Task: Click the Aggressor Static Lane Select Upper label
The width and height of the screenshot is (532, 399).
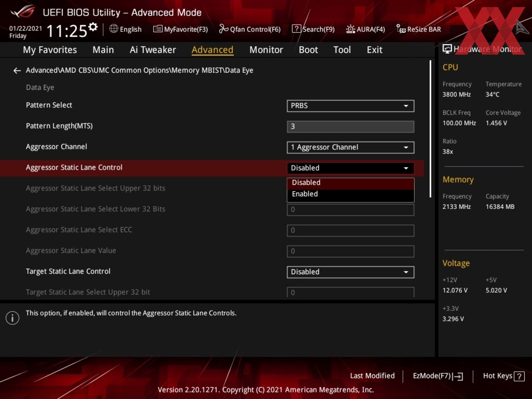Action: pos(95,188)
